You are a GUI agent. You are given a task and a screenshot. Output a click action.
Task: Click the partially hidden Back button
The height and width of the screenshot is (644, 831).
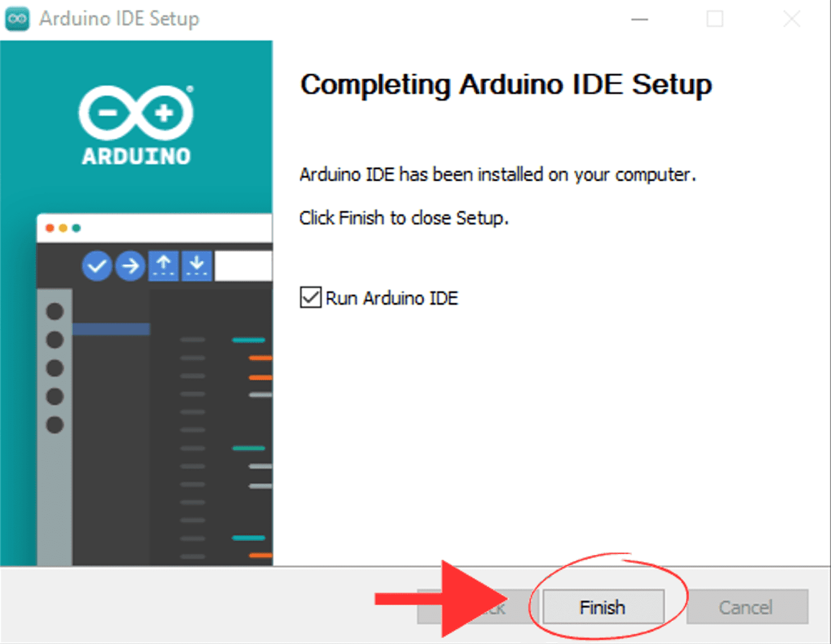pyautogui.click(x=474, y=607)
